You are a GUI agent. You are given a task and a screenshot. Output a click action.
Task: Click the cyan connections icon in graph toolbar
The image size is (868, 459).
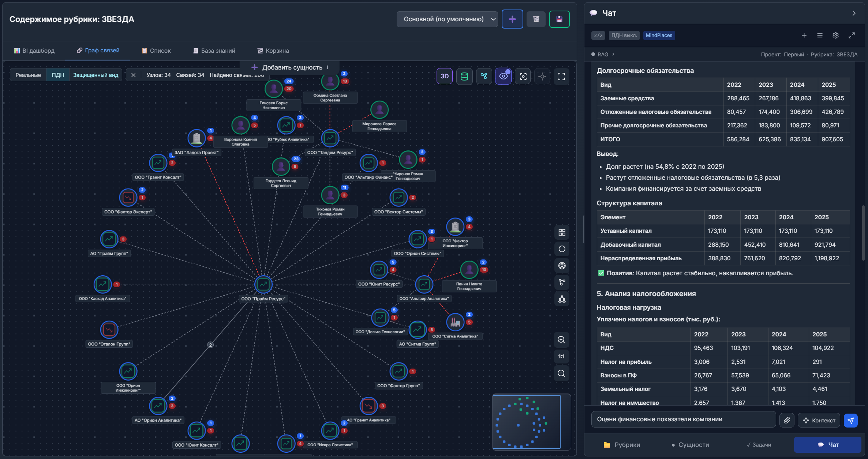click(484, 76)
